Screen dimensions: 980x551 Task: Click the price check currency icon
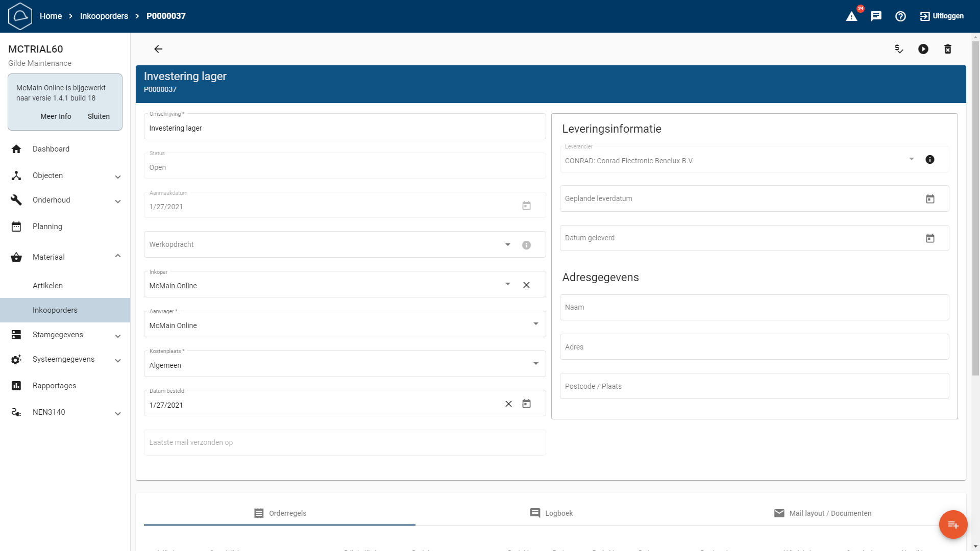pyautogui.click(x=899, y=49)
